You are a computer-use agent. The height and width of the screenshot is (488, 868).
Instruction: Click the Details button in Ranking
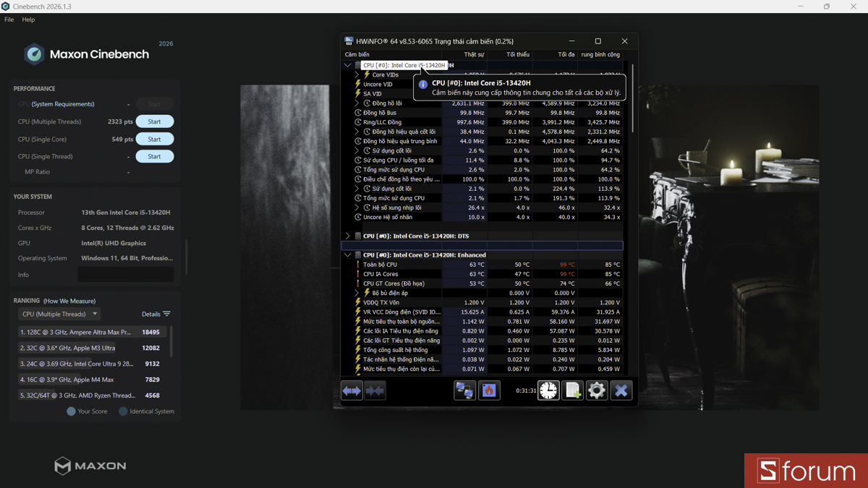tap(156, 314)
